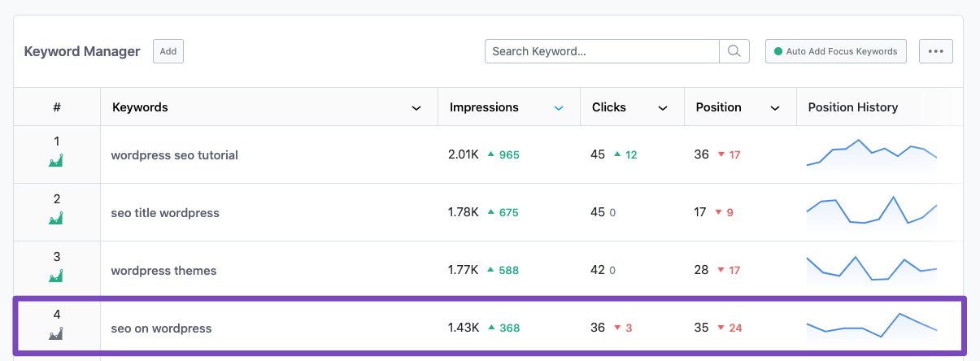Click the 2.01K impressions value
This screenshot has height=361, width=980.
point(464,154)
